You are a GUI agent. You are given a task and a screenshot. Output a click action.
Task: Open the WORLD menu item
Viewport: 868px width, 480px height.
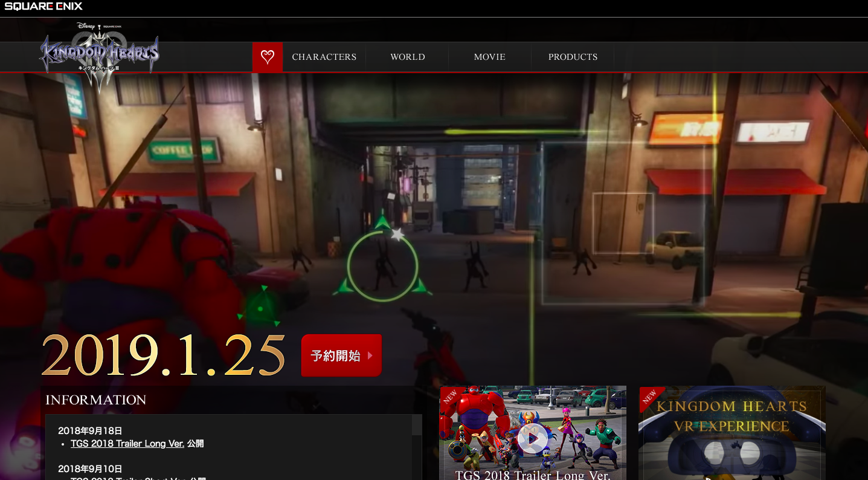click(408, 57)
